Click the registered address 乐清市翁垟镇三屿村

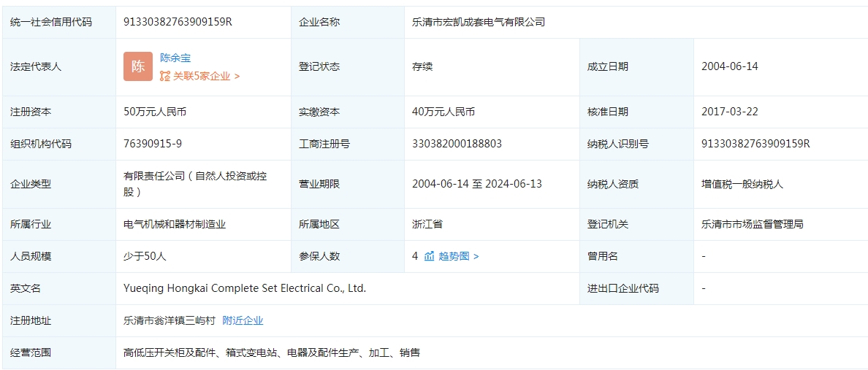point(170,320)
